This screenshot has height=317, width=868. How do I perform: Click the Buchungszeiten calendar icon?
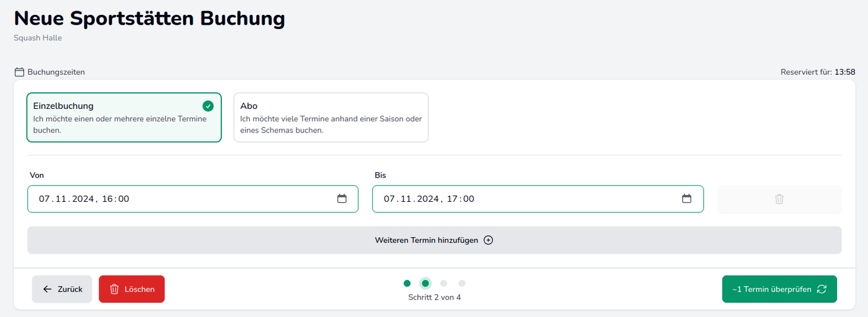[x=19, y=72]
